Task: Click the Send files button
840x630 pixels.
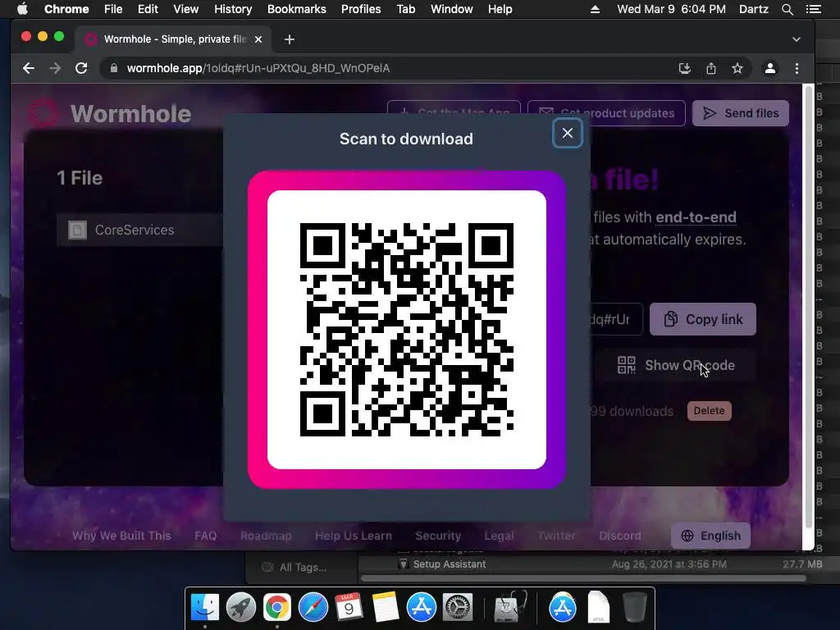Action: tap(741, 113)
